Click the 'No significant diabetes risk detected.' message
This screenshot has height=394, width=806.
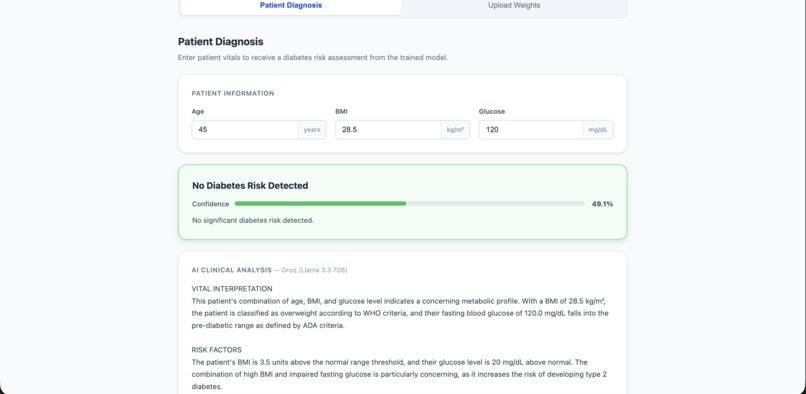point(253,220)
